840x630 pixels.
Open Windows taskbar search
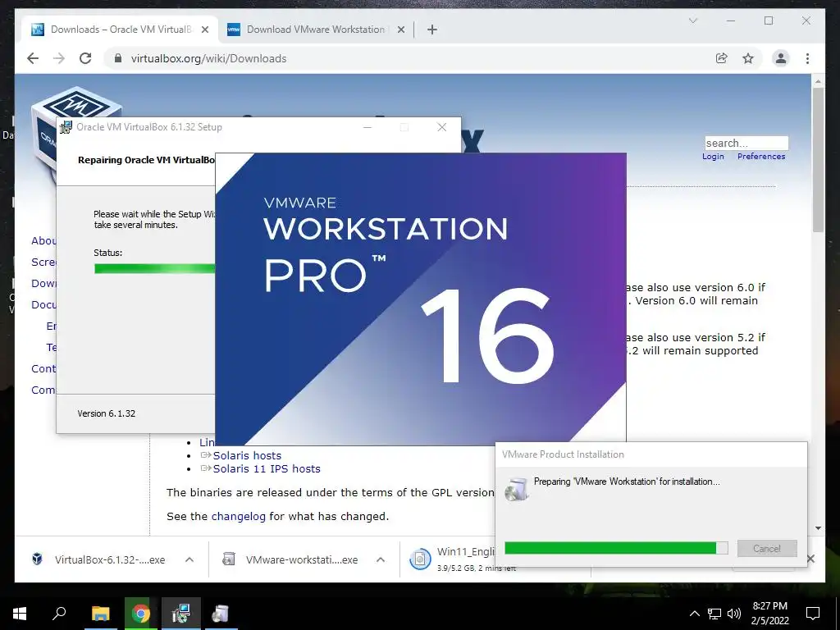pos(59,614)
